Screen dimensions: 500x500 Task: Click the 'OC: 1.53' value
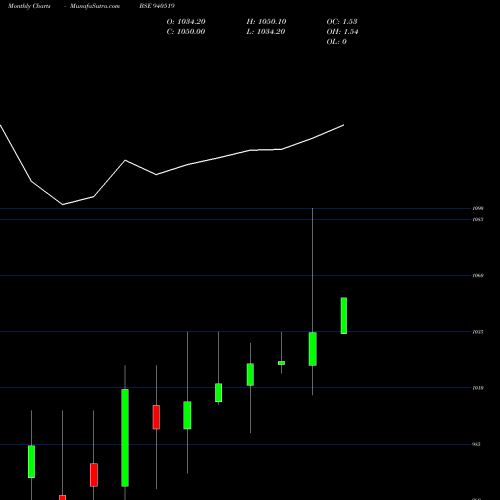click(342, 22)
